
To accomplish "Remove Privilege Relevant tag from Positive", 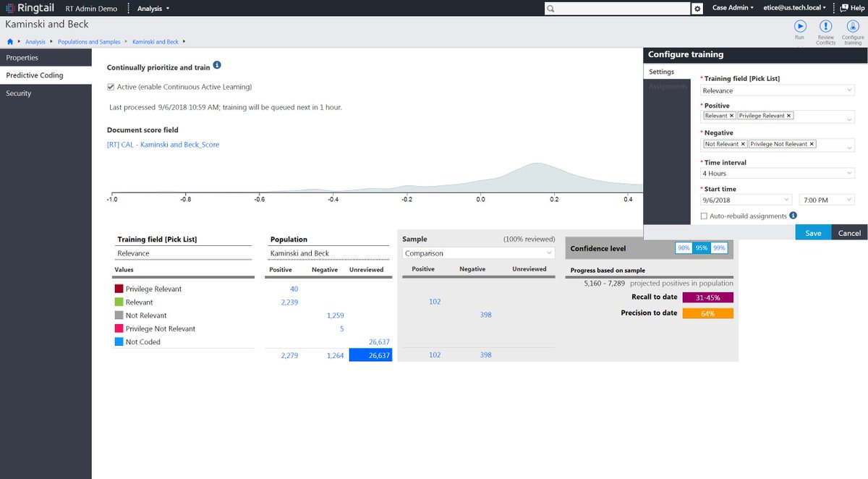I will [x=789, y=116].
